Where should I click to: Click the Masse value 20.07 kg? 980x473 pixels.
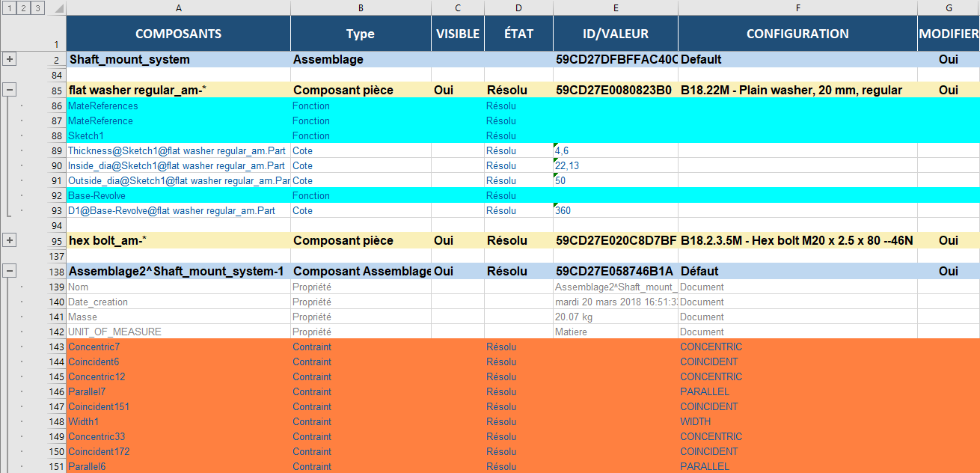[x=615, y=317]
